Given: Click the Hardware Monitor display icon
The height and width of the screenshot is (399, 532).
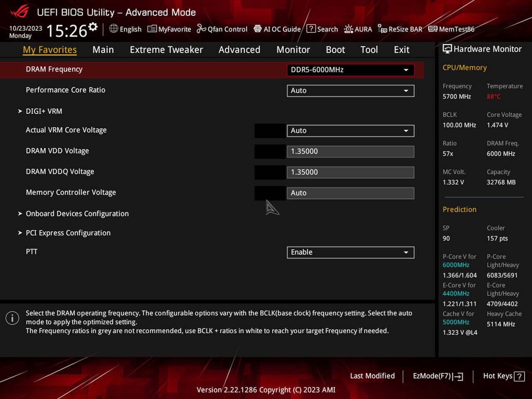Looking at the screenshot, I should click(447, 49).
